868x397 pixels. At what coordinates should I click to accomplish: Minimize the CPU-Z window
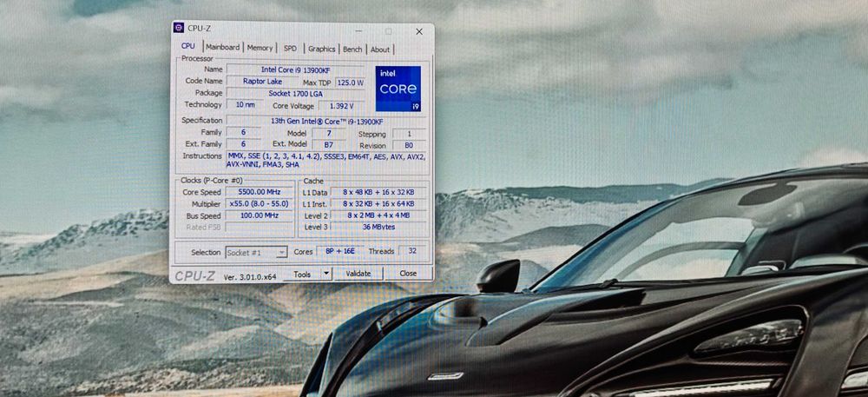(x=358, y=31)
